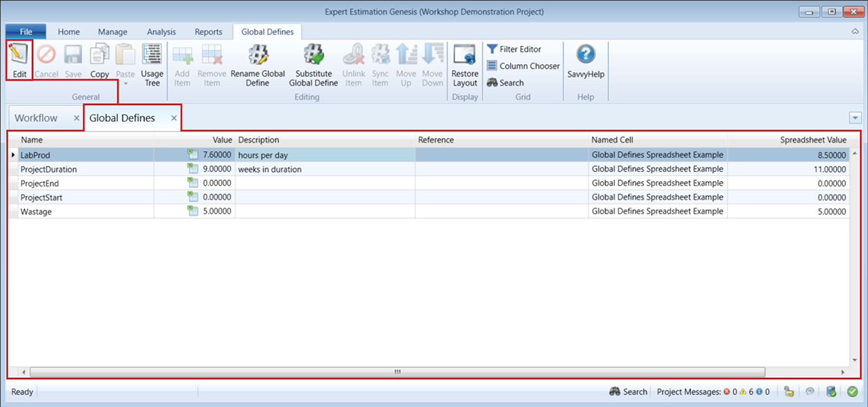The width and height of the screenshot is (868, 407).
Task: Collapse the ribbon with the chevron
Action: pos(855,32)
